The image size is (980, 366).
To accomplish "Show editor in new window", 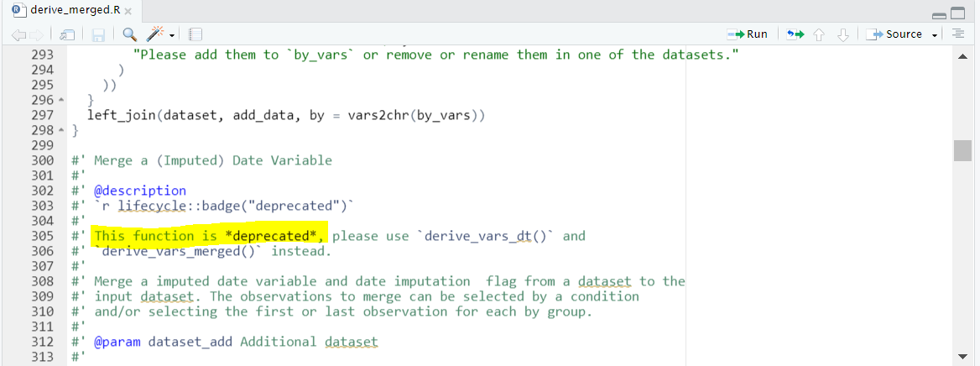I will point(67,34).
